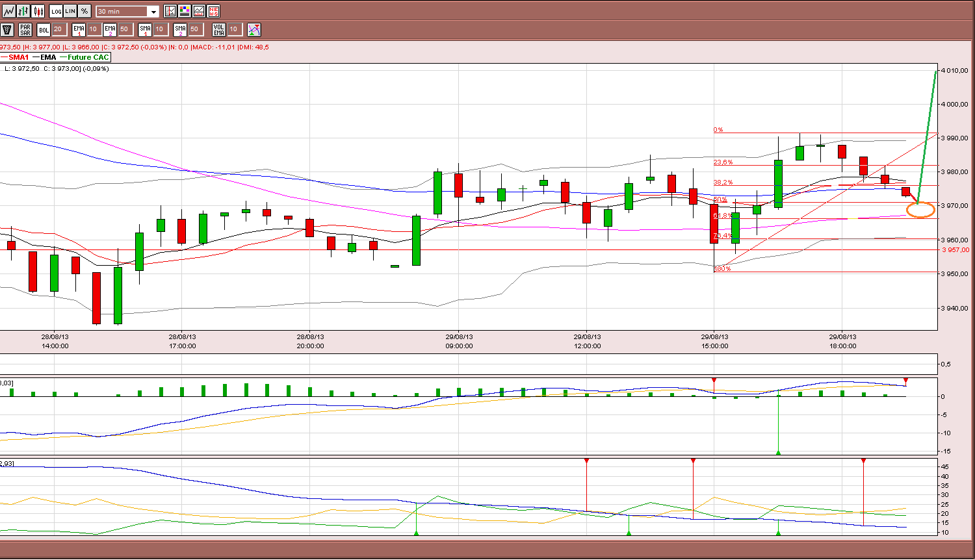
Task: Click the chart cursor/crosshair icon
Action: (x=170, y=11)
